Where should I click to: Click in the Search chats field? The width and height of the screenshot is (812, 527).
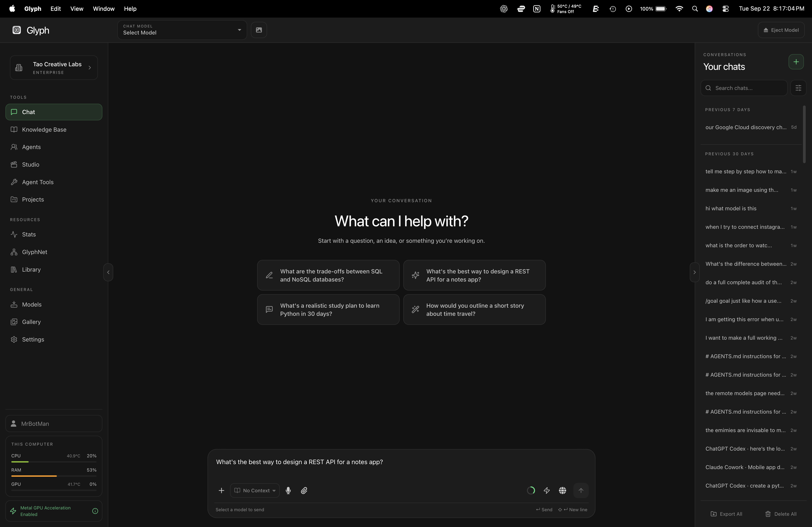744,88
